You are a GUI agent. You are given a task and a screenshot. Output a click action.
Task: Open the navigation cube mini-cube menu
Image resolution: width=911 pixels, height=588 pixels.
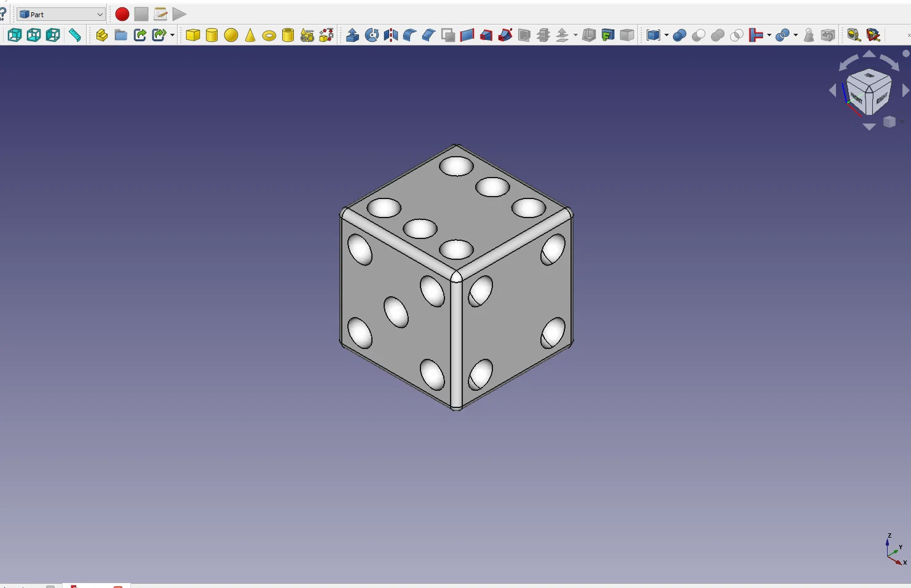(x=889, y=122)
